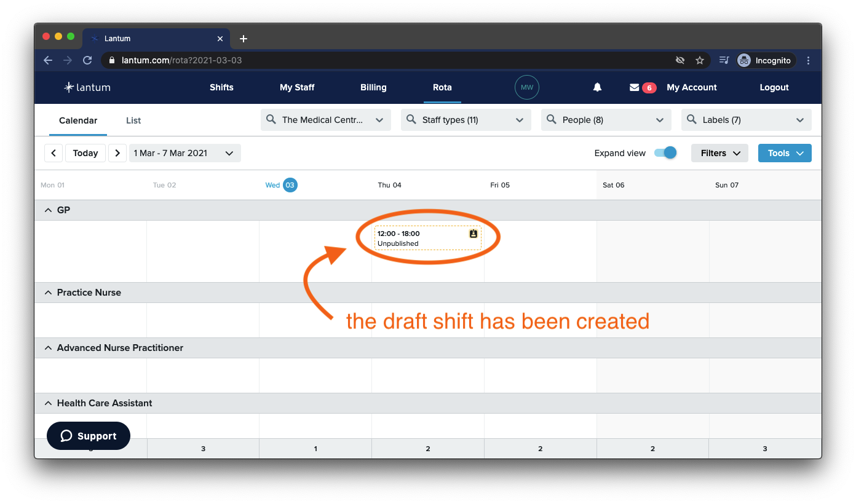Viewport: 856px width, 504px height.
Task: Select the Wed 03 day header
Action: tap(281, 185)
